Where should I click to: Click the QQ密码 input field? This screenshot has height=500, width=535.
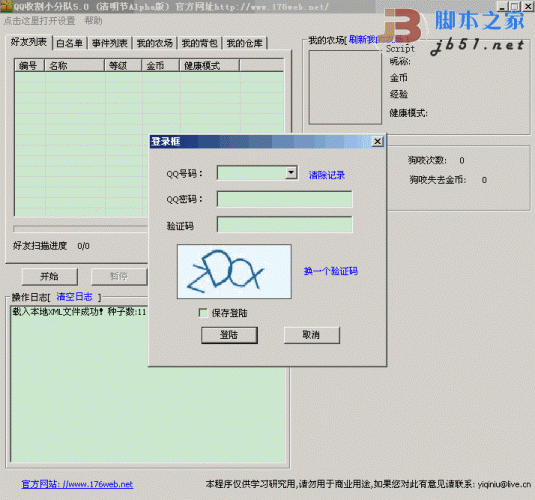coord(284,199)
